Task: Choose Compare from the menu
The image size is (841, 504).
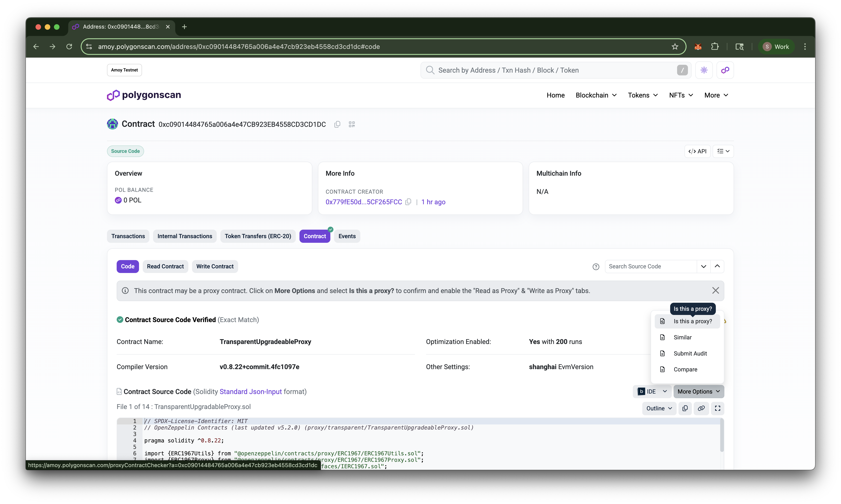Action: [x=687, y=369]
